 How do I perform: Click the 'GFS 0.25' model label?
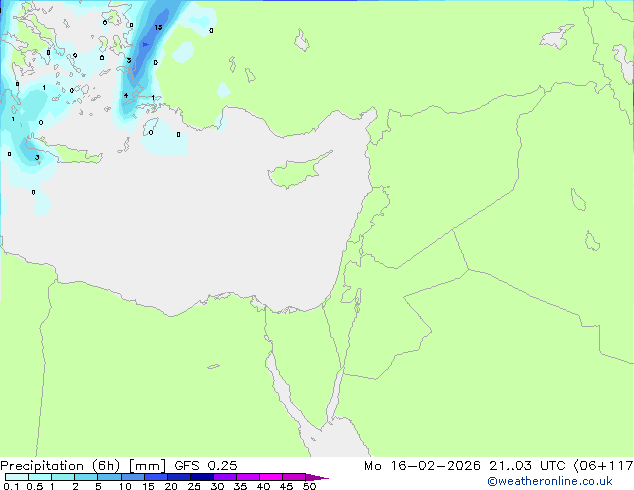(206, 466)
